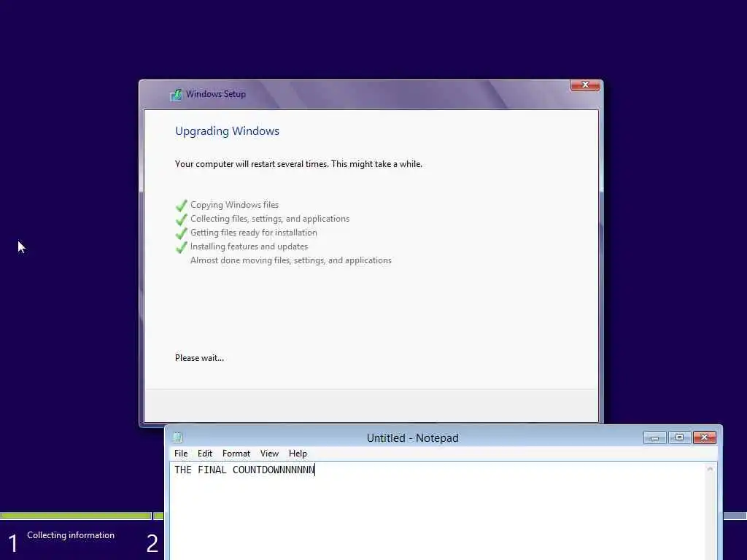Screen dimensions: 747x560
Task: Close the Windows Setup dialog
Action: [585, 85]
